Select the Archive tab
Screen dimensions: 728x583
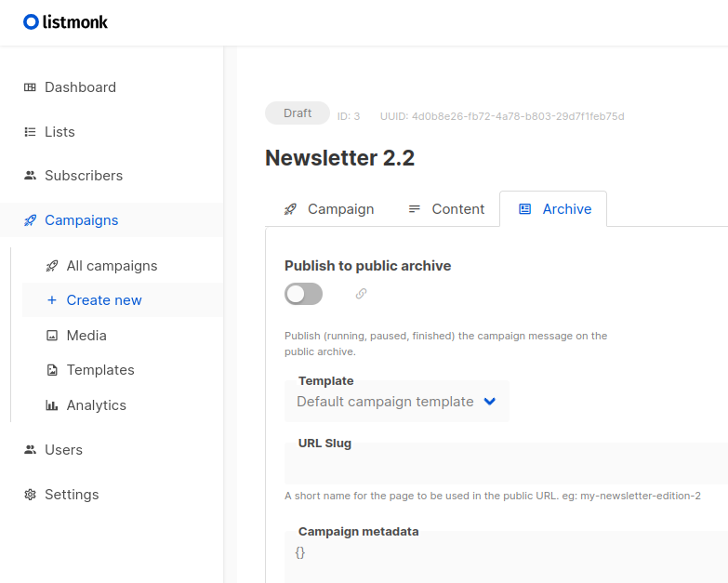553,209
